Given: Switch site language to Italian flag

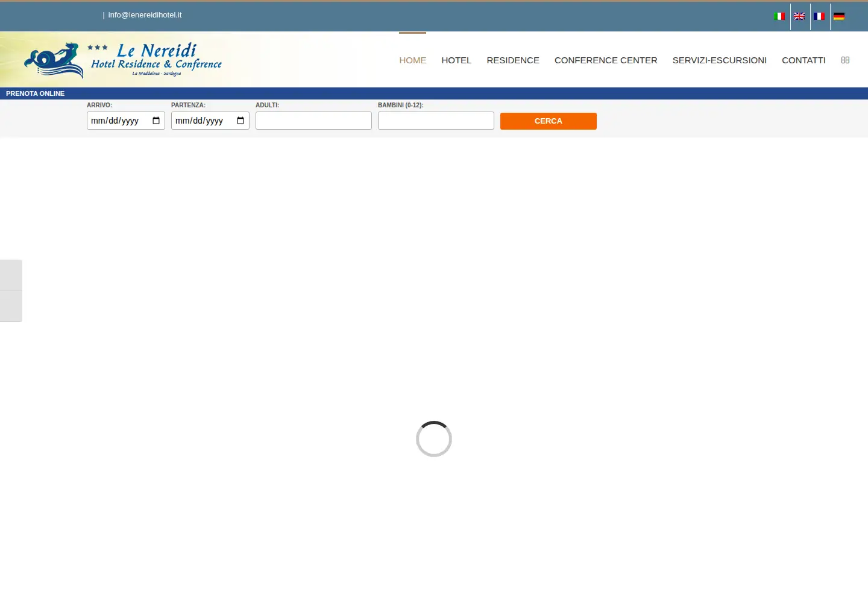Looking at the screenshot, I should [779, 16].
